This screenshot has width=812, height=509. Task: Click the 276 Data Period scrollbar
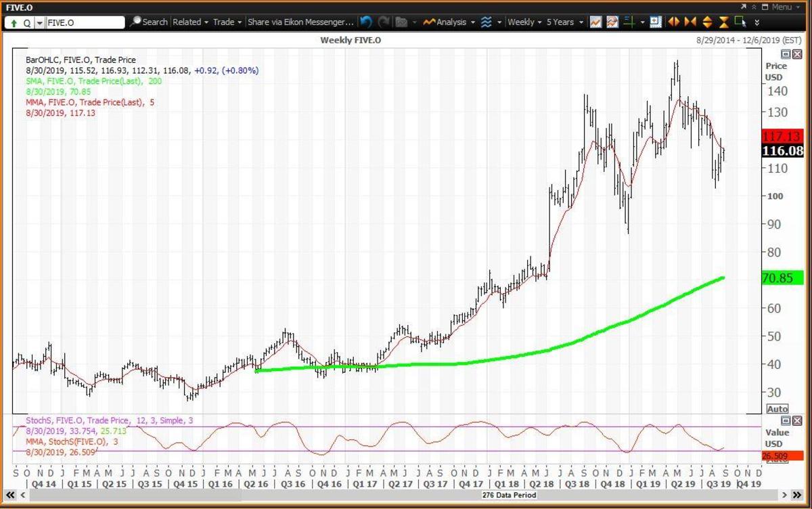pos(405,495)
